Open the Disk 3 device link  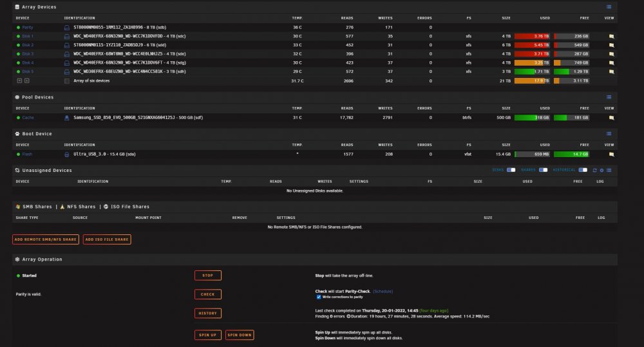[x=28, y=54]
